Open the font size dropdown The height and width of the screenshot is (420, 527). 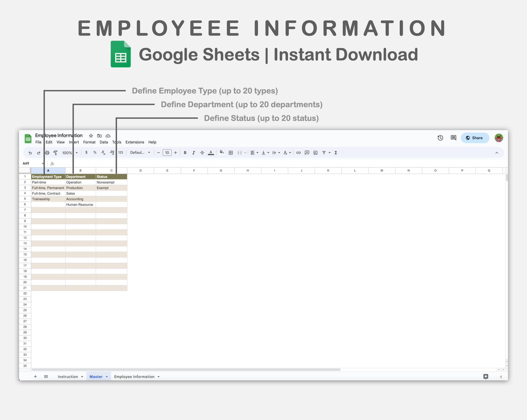point(167,152)
